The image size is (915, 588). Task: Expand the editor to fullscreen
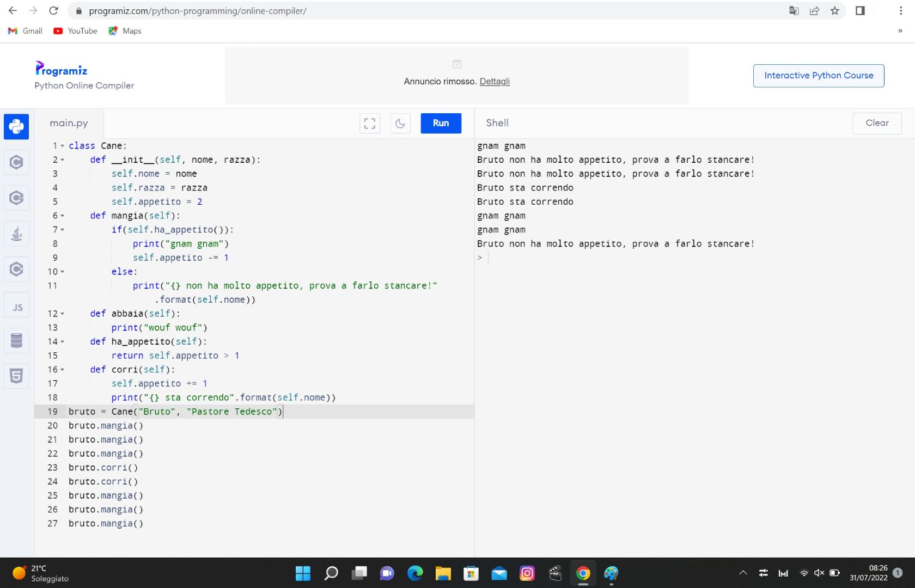369,124
